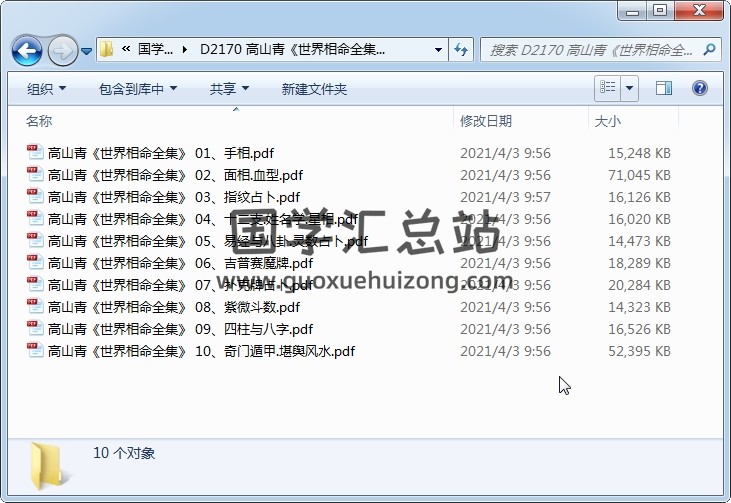Select file name 02、面相.血型.pdf
This screenshot has height=503, width=731.
click(175, 175)
